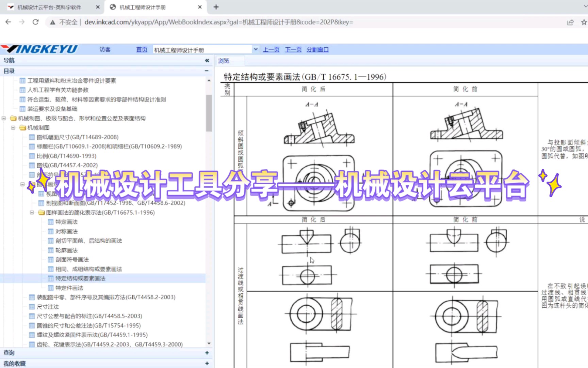588x368 pixels.
Task: Open 尺寸公差与配合的标注 item
Action: click(x=89, y=316)
